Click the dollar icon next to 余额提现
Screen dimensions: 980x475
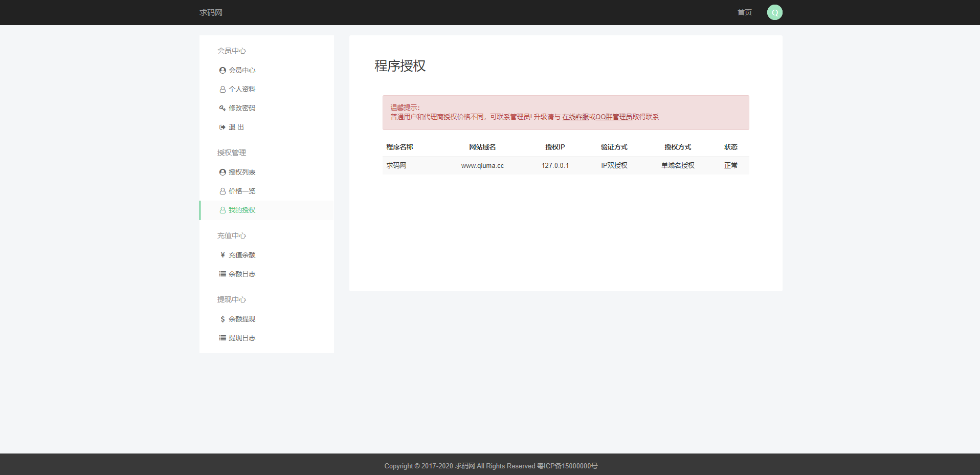coord(222,319)
